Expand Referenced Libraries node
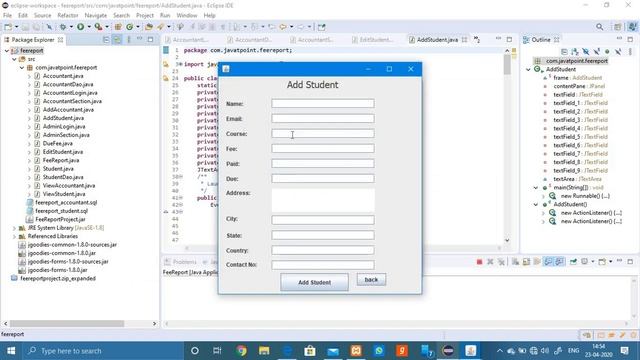 (14, 236)
